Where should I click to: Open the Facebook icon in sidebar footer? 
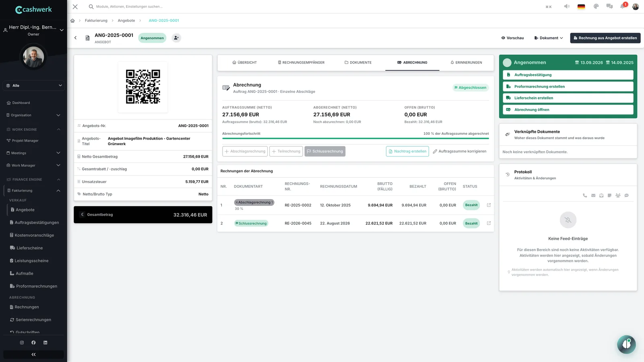click(33, 343)
